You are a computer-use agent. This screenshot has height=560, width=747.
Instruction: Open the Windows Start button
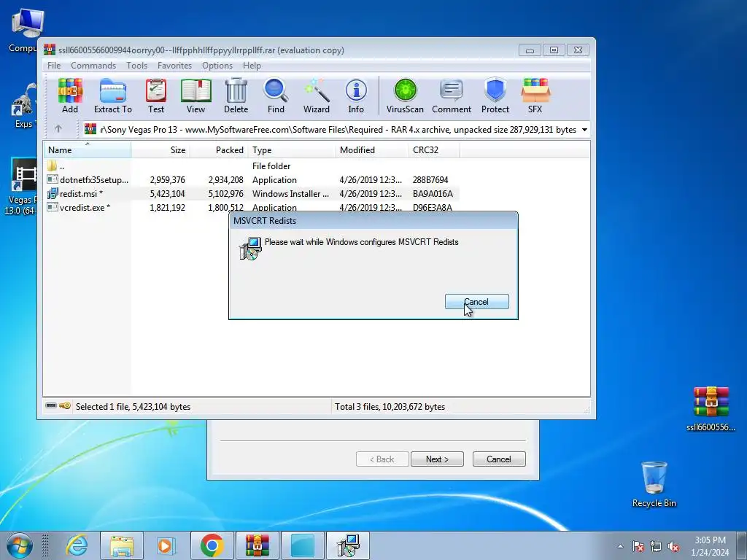tap(20, 545)
